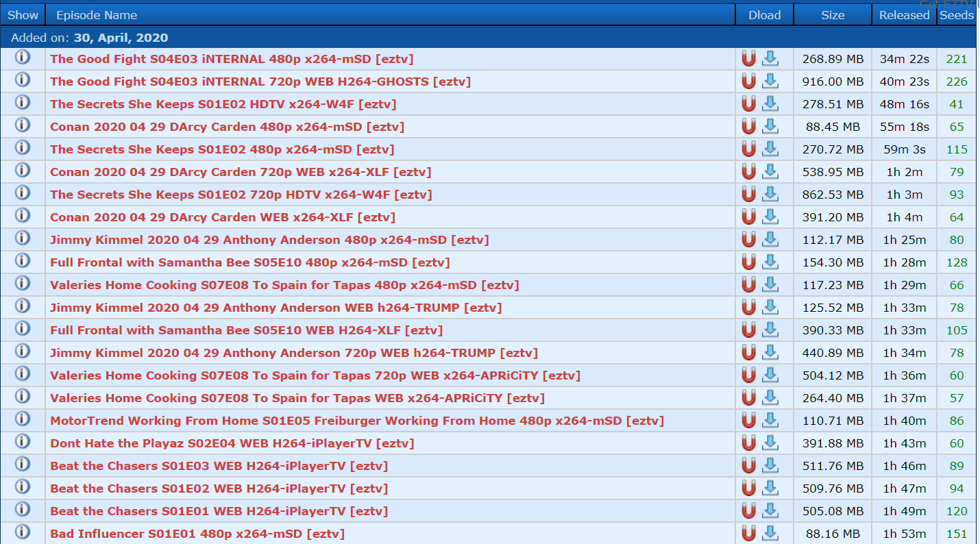Screen dimensions: 980x544
Task: Click magnet icon for Conan WEB x264-XLF 391 MB
Action: tap(748, 217)
